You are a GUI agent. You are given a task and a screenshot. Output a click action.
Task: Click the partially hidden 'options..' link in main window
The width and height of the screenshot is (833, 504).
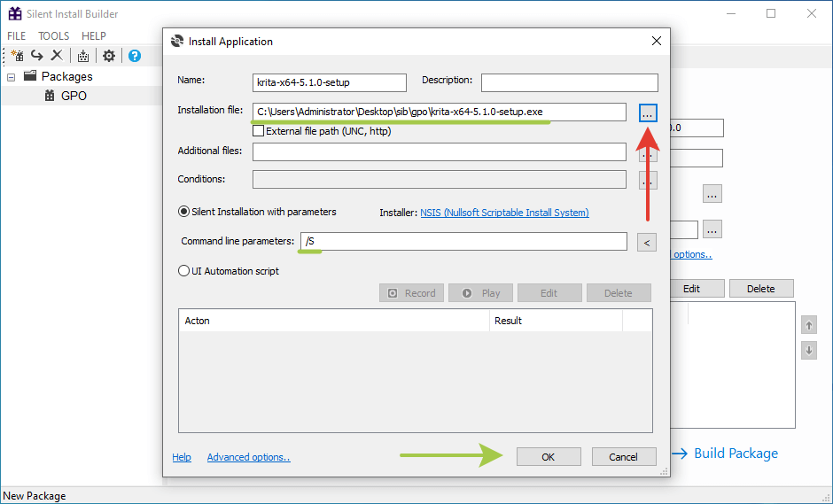click(691, 254)
